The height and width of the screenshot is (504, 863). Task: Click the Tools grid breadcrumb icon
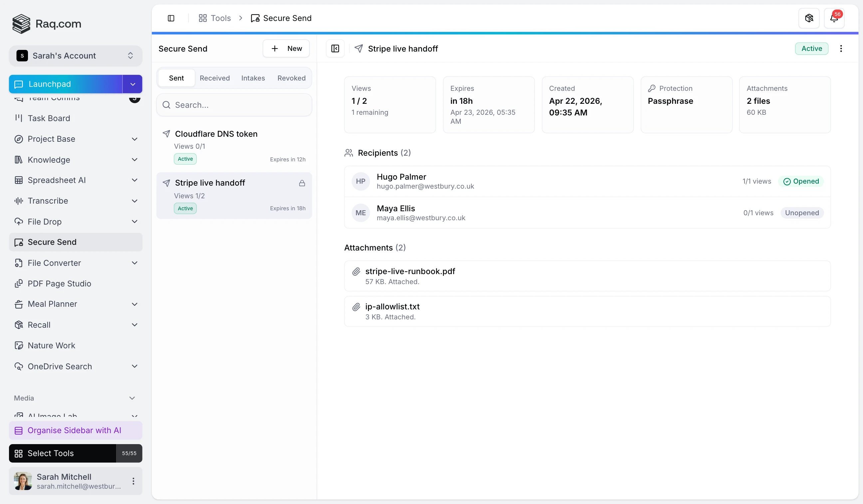[x=203, y=18]
